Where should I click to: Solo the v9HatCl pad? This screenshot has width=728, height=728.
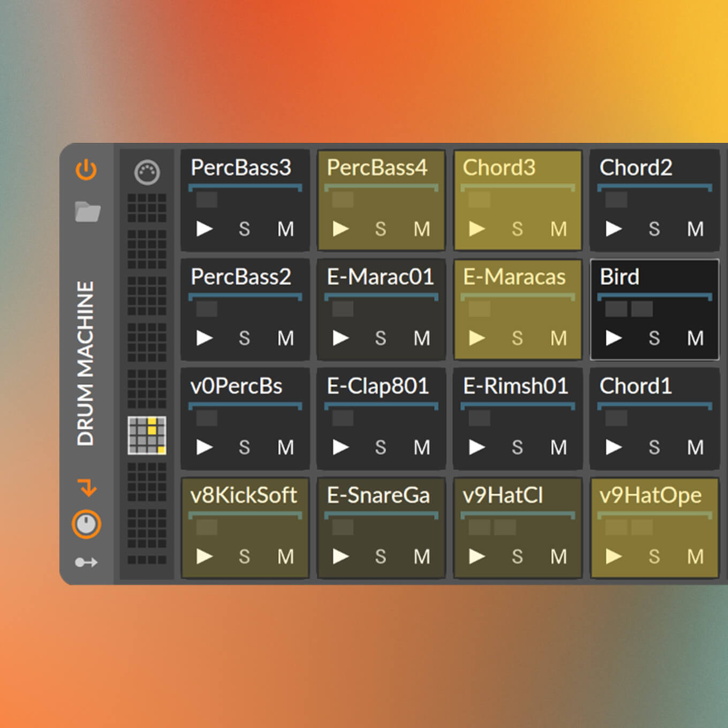[517, 557]
